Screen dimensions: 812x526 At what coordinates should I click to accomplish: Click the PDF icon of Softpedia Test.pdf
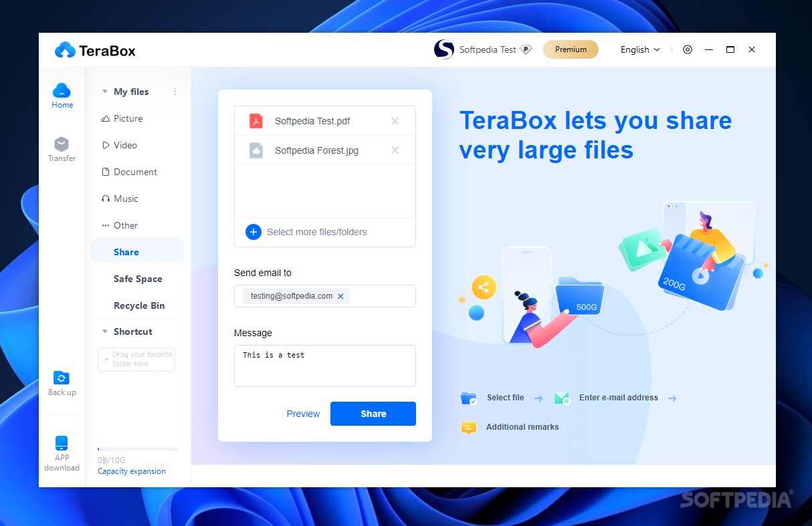[256, 121]
